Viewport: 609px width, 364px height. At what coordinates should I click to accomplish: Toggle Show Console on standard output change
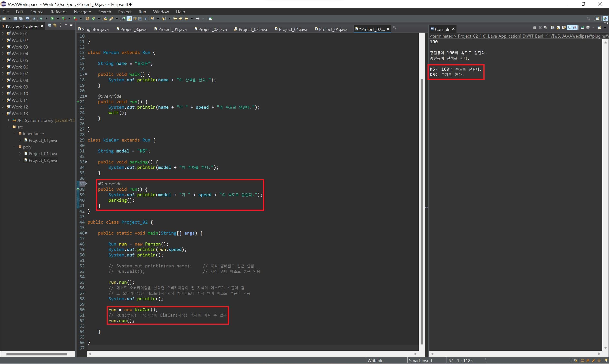[570, 28]
